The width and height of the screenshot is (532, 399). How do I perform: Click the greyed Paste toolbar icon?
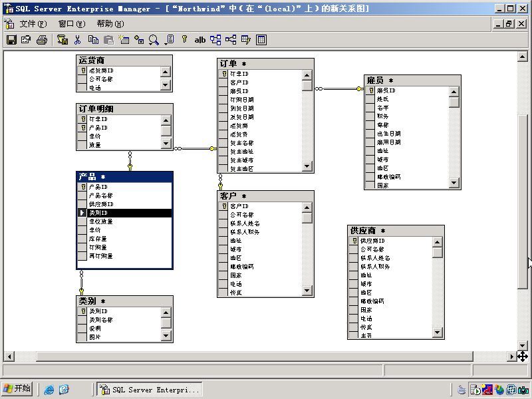click(x=108, y=40)
